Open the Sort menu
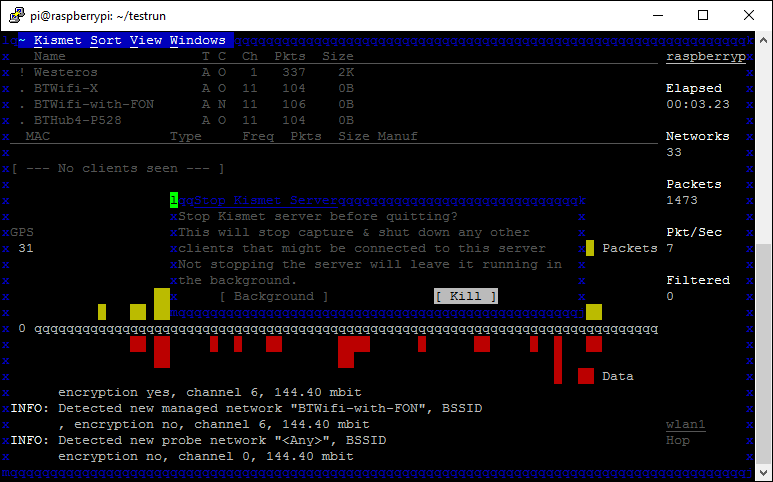Screen dimensions: 773x482 [x=105, y=41]
